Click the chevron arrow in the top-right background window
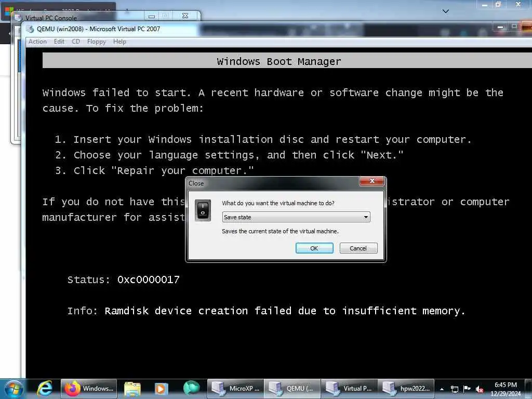 pos(446,11)
